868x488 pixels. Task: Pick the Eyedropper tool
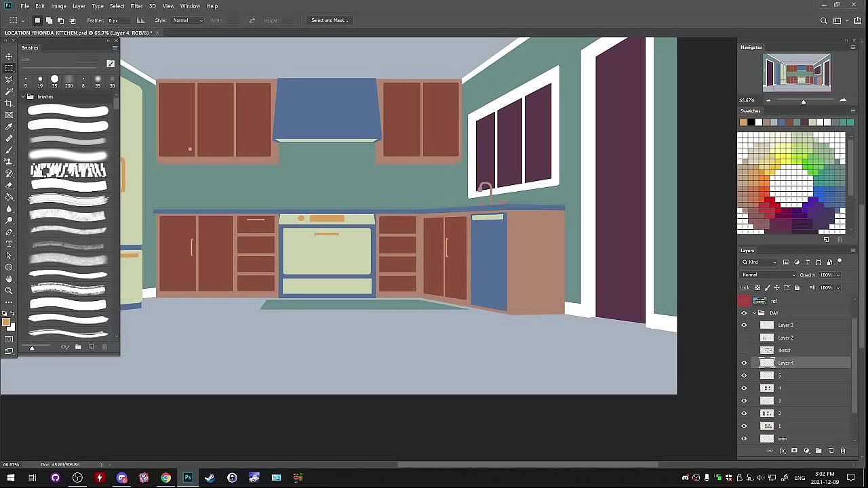point(9,127)
